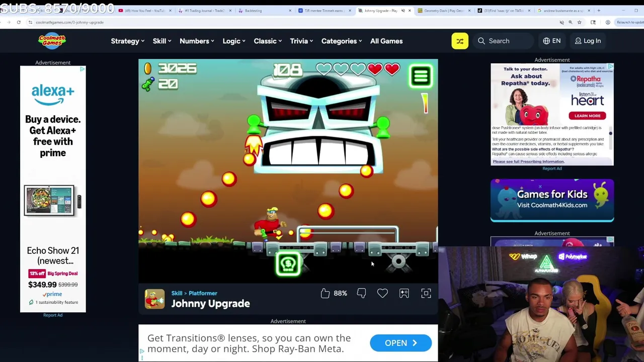Click the gold coin counter icon in game

[x=147, y=68]
